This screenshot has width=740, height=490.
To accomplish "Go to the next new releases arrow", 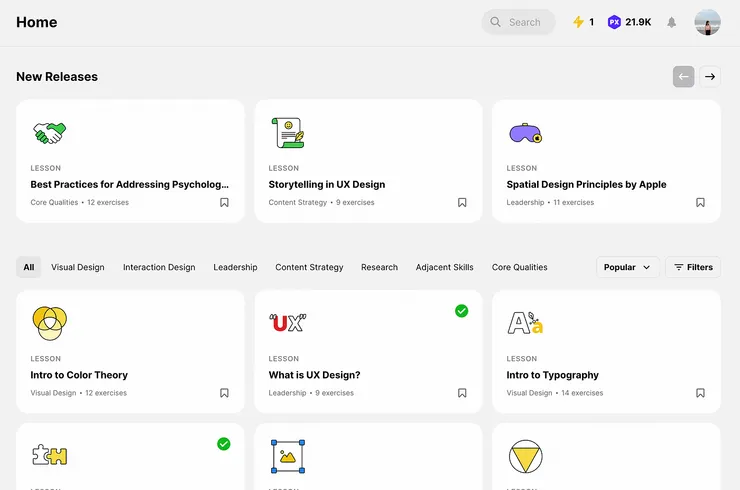I will click(x=710, y=76).
